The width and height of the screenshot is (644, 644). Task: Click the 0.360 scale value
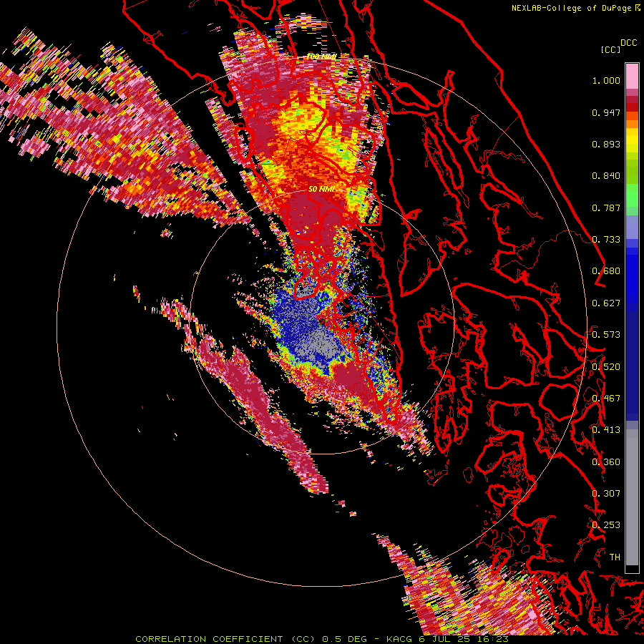click(x=606, y=462)
